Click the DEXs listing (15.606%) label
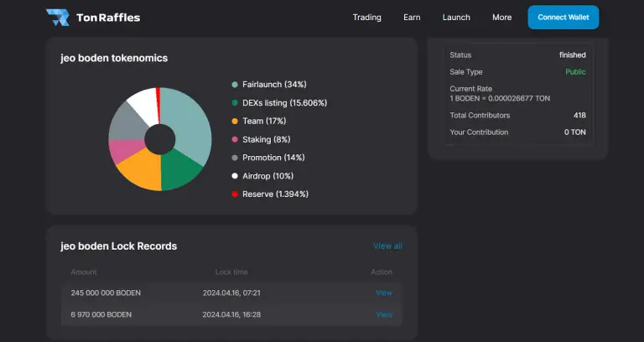 (x=284, y=102)
